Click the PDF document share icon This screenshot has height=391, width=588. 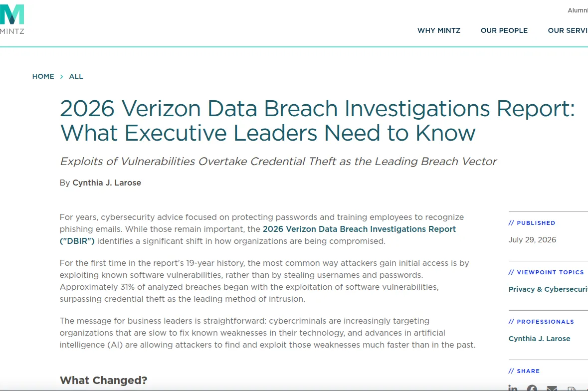572,389
